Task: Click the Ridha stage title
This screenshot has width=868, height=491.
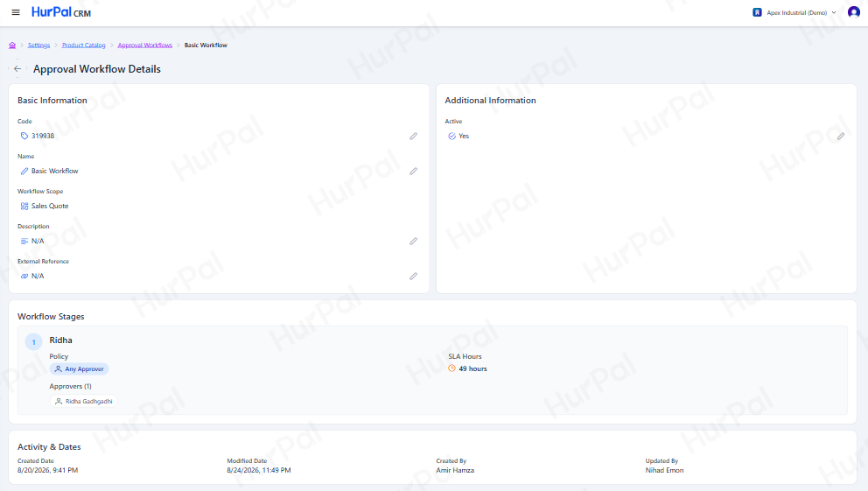Action: click(61, 340)
